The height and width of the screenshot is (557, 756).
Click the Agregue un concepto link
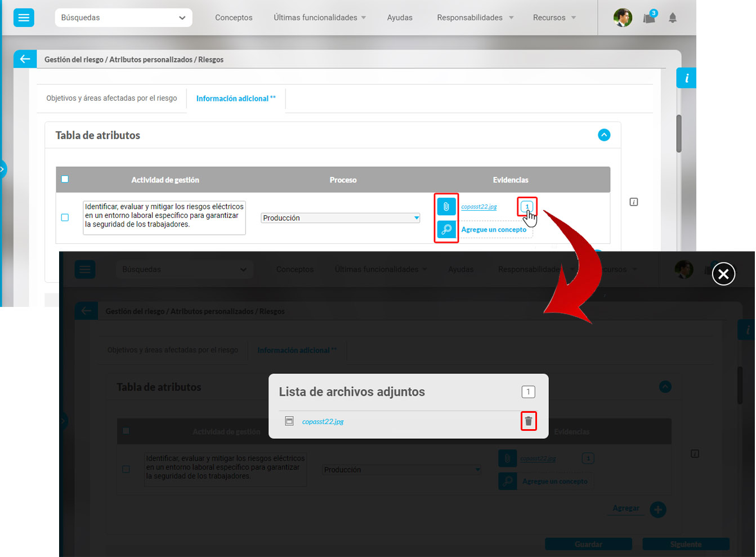[x=494, y=230]
